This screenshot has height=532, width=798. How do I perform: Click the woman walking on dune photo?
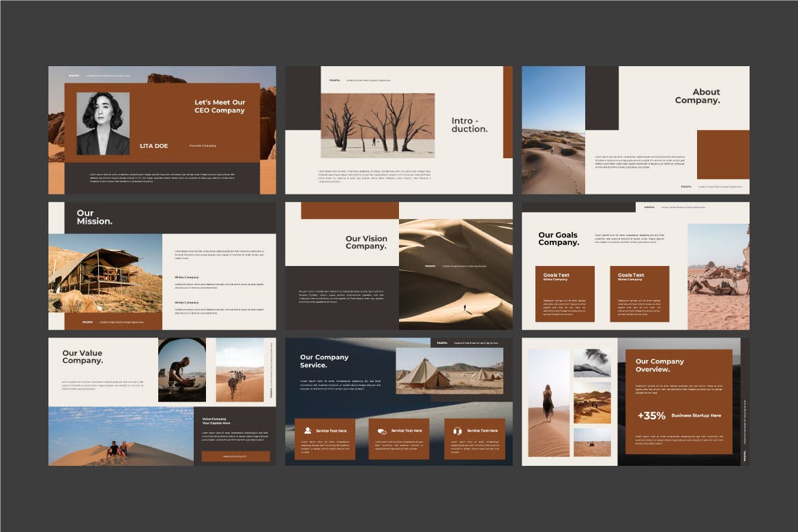click(548, 402)
